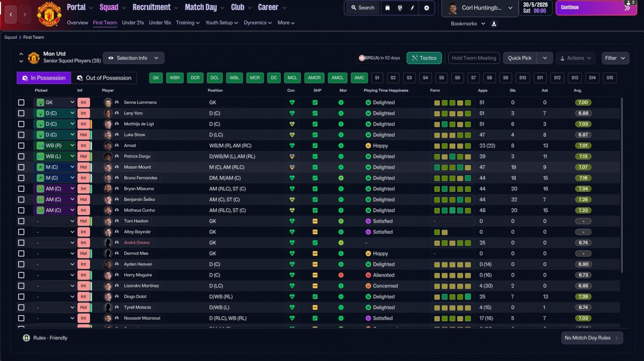Click Bruno Fernandes' portrait icon
Viewport: 644px width, 361px height.
pos(108,178)
